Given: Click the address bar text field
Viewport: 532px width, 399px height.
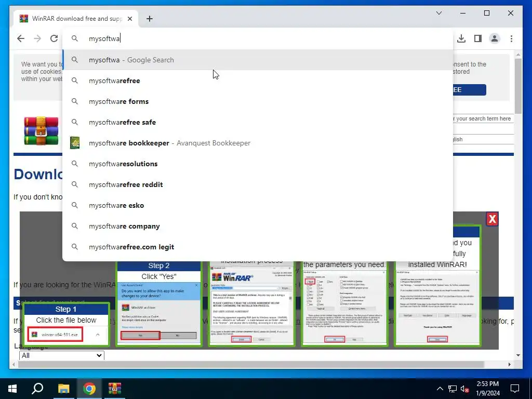Looking at the screenshot, I should coord(258,38).
